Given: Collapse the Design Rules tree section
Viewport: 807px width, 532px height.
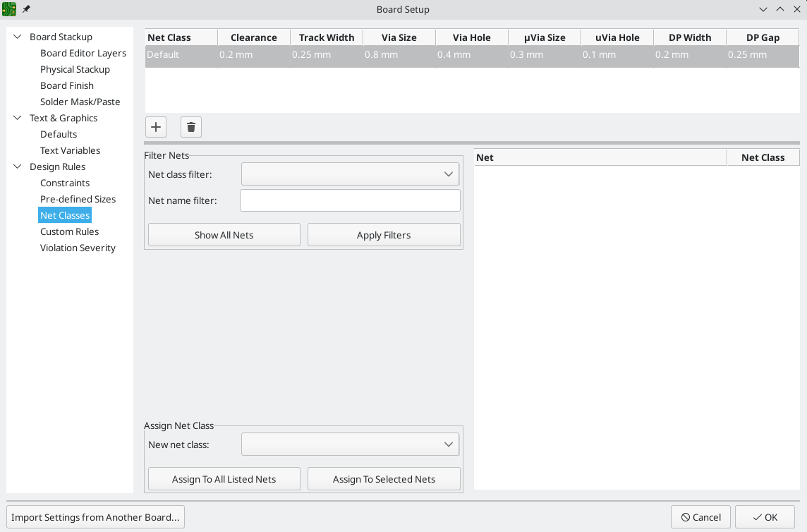Looking at the screenshot, I should [x=18, y=167].
